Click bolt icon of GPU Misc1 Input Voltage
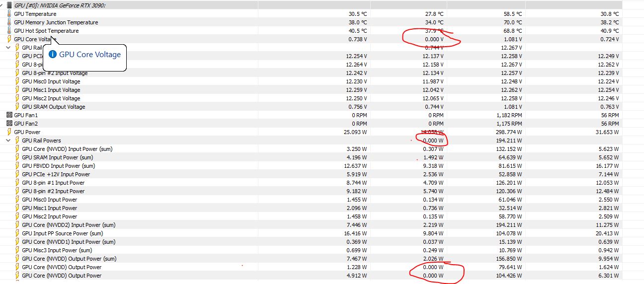This screenshot has height=284, width=644. (x=17, y=90)
